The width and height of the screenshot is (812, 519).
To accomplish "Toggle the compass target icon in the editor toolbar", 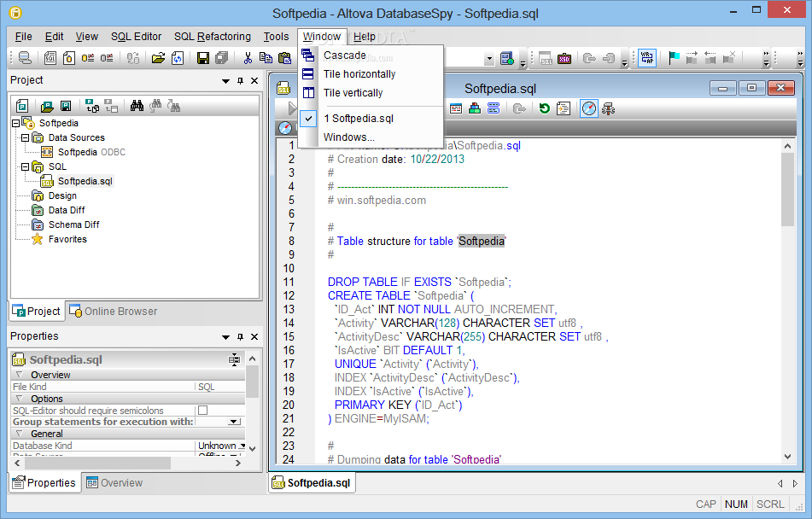I will 589,108.
